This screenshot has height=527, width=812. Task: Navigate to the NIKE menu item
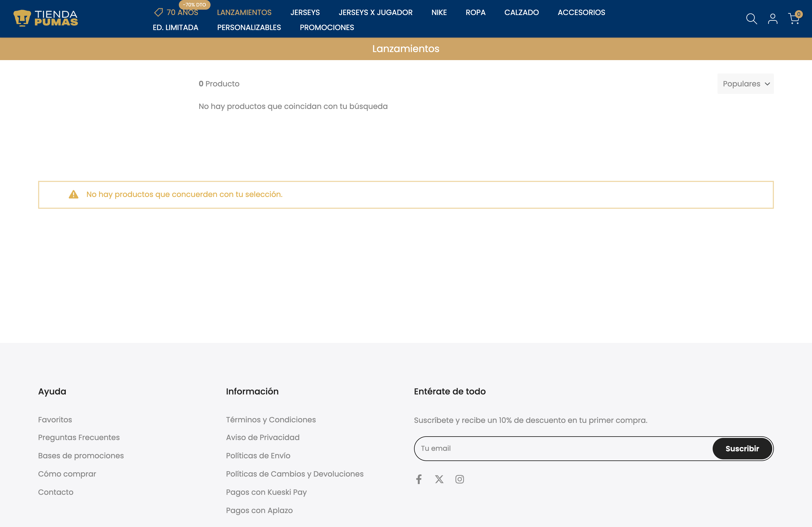[439, 12]
